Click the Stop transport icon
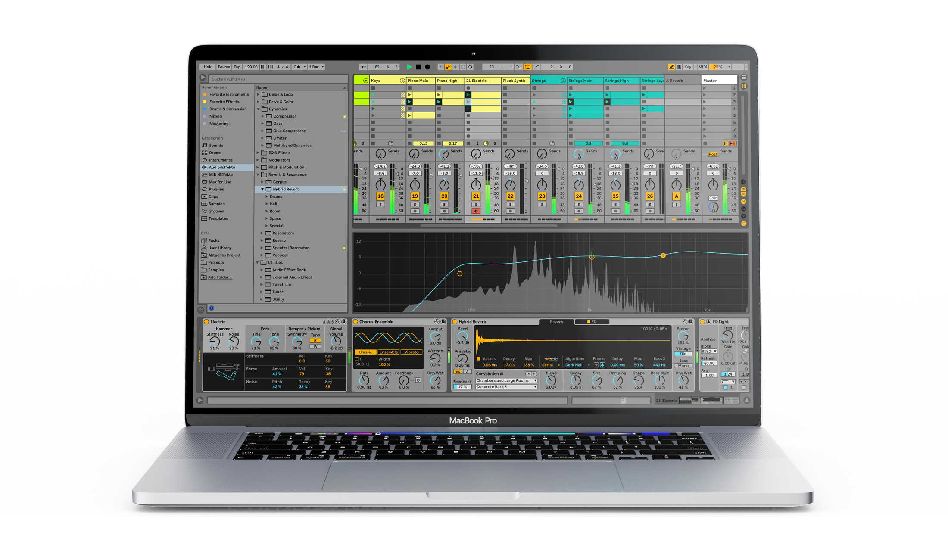This screenshot has height=560, width=948. coord(418,67)
